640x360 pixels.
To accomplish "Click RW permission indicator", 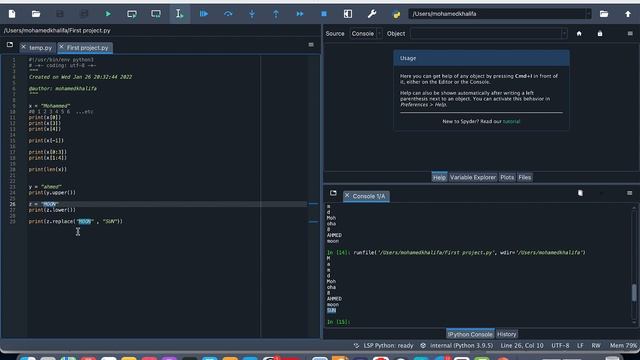I will pyautogui.click(x=596, y=345).
